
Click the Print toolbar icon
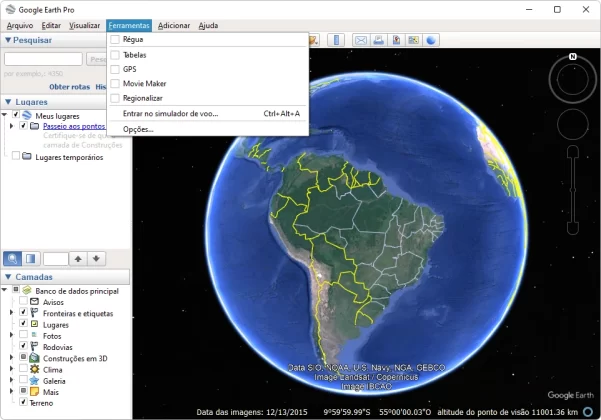coord(378,40)
